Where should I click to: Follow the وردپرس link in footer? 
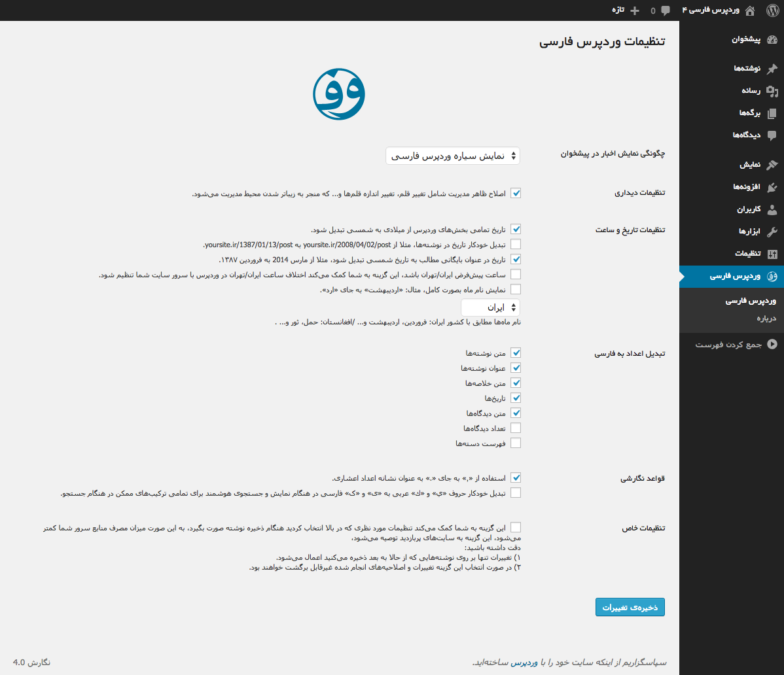[x=524, y=663]
